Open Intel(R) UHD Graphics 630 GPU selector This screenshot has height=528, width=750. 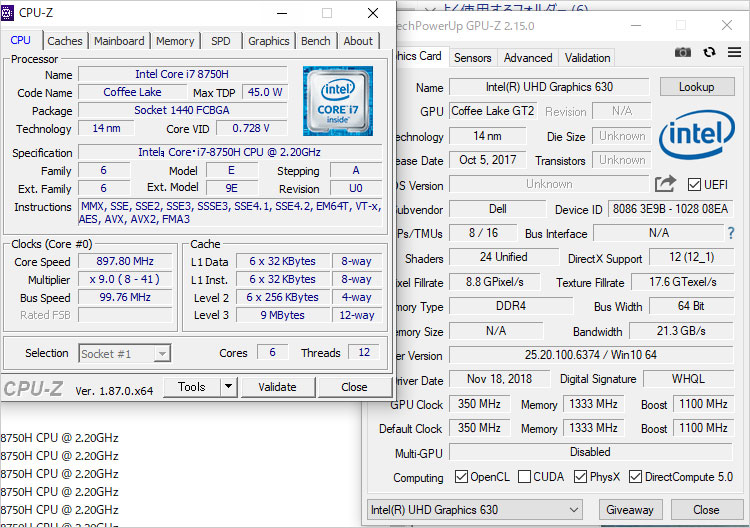click(474, 510)
